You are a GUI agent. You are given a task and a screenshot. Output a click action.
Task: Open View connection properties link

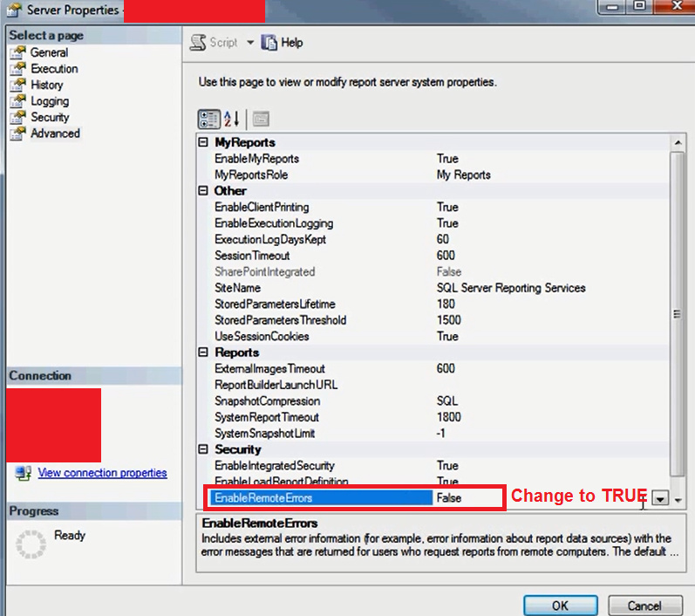tap(102, 473)
